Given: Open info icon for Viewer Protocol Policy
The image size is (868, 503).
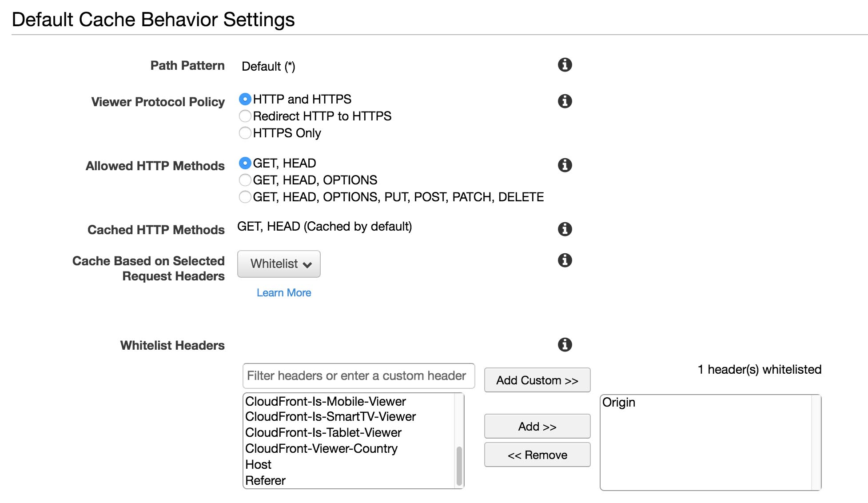Looking at the screenshot, I should pos(565,101).
